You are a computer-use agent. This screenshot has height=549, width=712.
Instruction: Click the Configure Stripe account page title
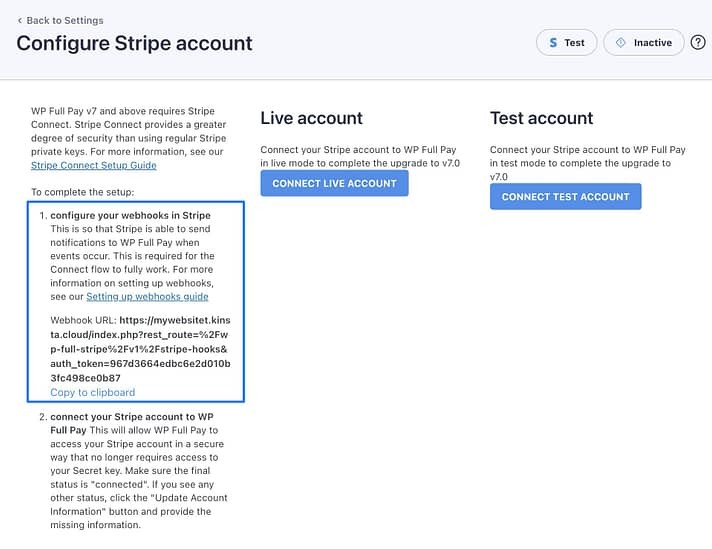[134, 43]
